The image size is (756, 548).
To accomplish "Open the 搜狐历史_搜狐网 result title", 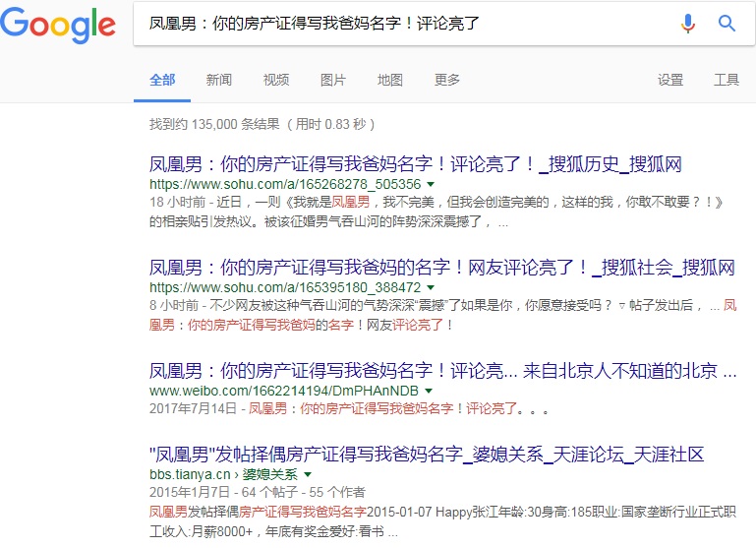I will (415, 164).
